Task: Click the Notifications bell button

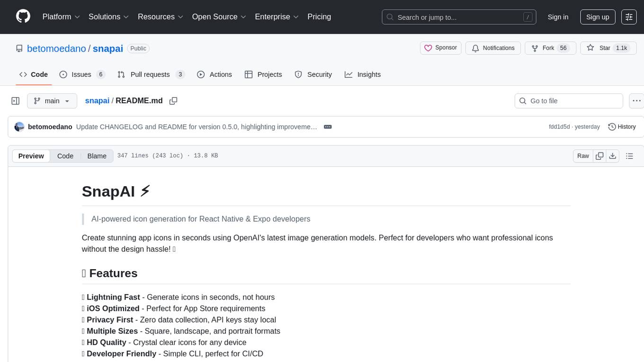Action: (x=493, y=48)
